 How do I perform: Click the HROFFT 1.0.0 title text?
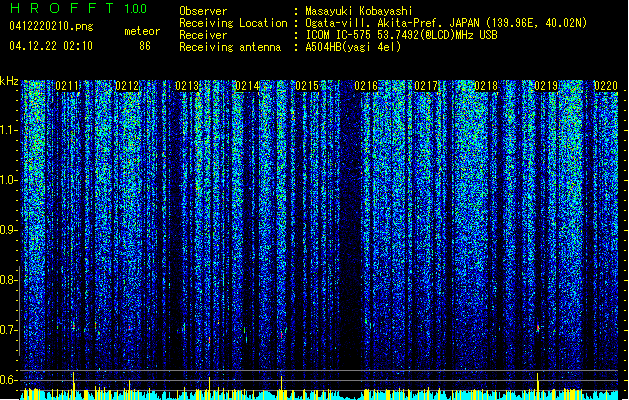79,8
